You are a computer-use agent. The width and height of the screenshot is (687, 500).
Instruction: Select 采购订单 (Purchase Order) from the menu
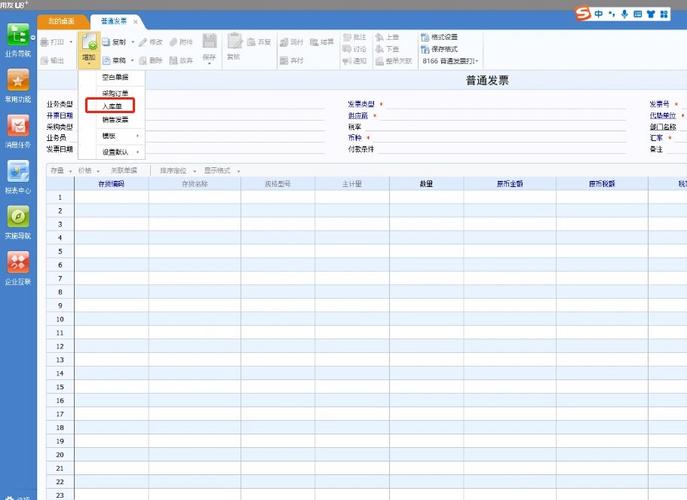115,93
